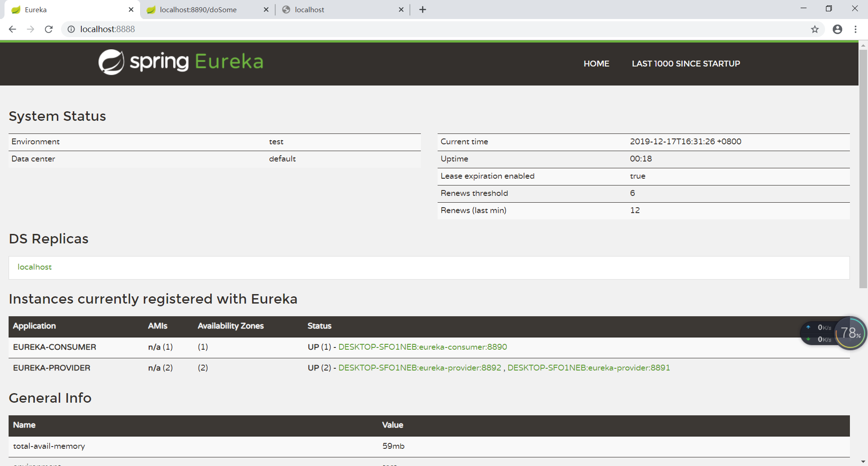Open LAST 1000 SINCE STARTUP page

click(686, 64)
